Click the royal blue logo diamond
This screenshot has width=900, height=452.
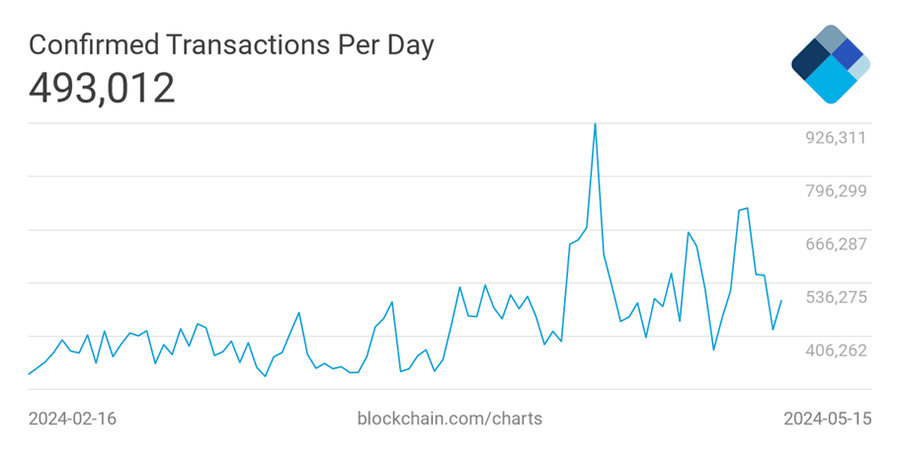pyautogui.click(x=848, y=55)
